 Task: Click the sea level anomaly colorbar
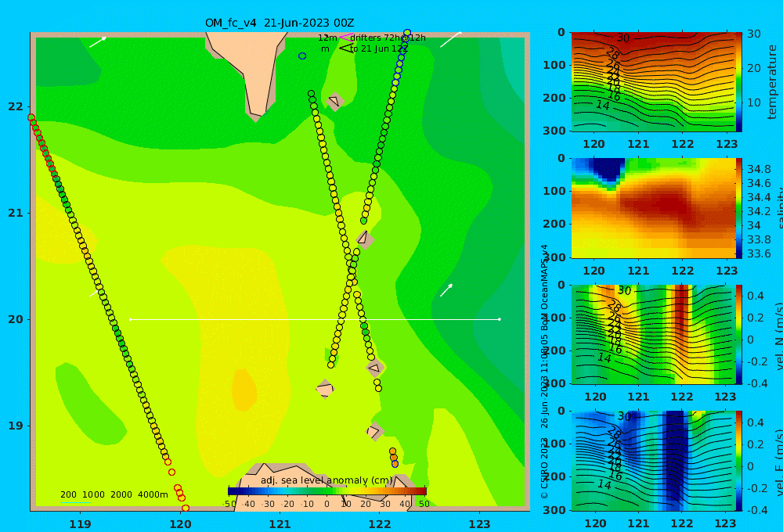(327, 491)
